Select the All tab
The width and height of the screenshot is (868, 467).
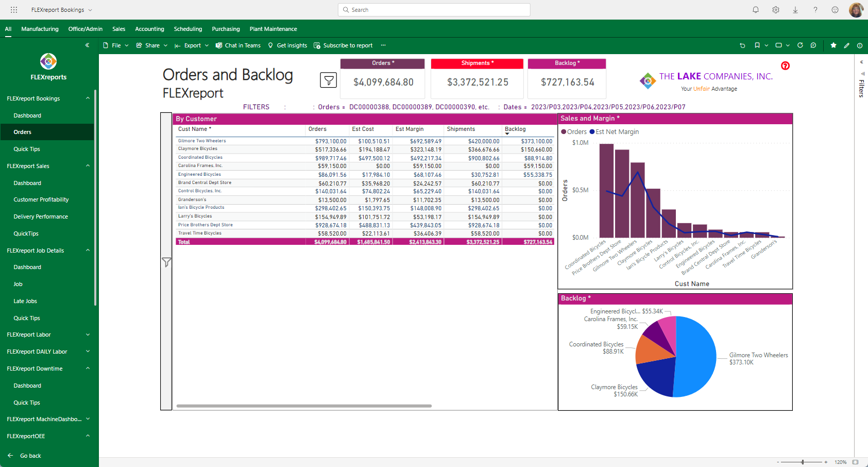(8, 29)
